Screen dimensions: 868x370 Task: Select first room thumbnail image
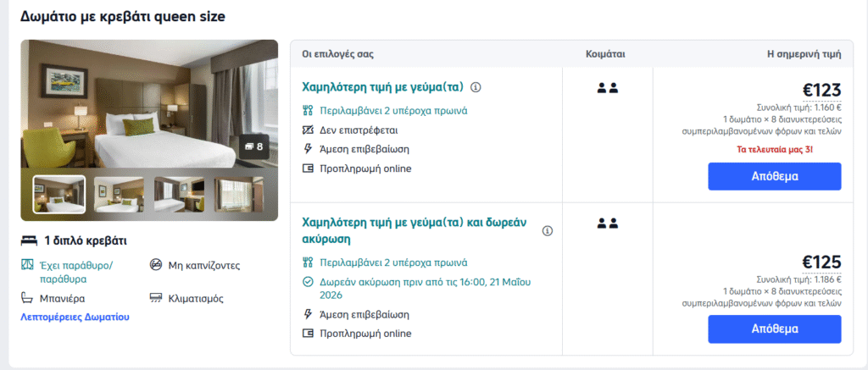pyautogui.click(x=59, y=194)
